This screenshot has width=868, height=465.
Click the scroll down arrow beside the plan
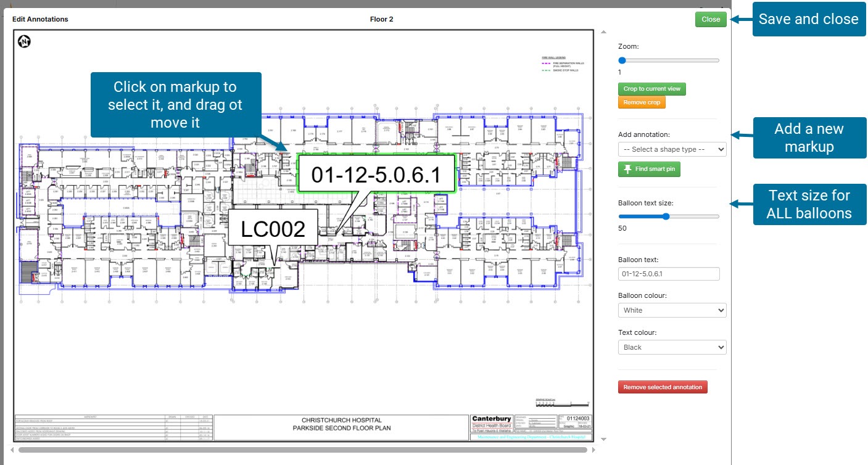click(603, 439)
